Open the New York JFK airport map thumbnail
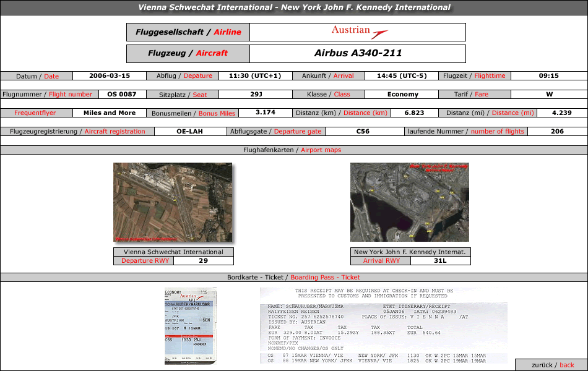Image resolution: width=588 pixels, height=371 pixels. tap(409, 202)
